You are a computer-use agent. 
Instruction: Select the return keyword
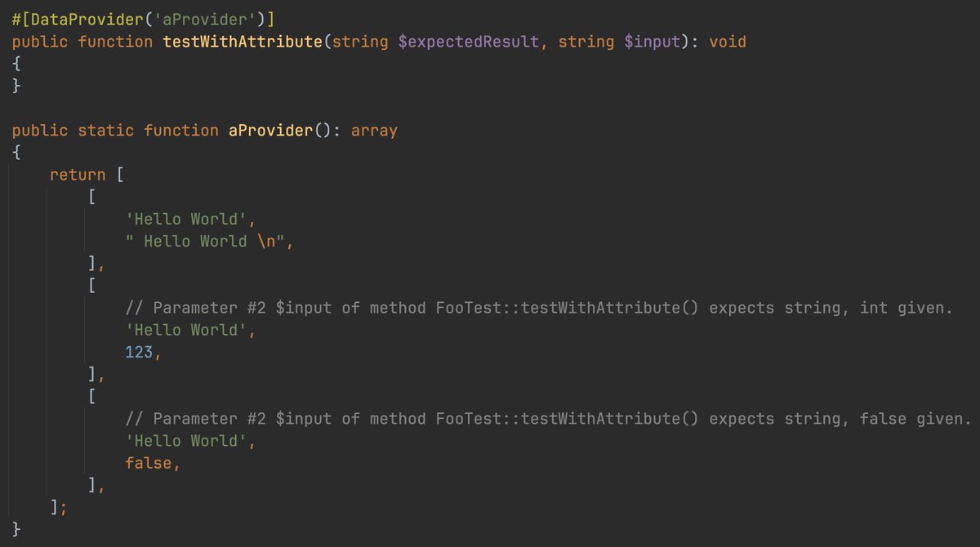(x=77, y=174)
